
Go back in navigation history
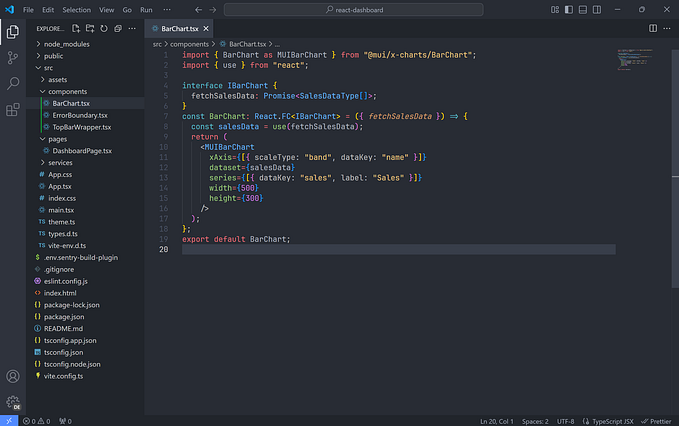(198, 10)
